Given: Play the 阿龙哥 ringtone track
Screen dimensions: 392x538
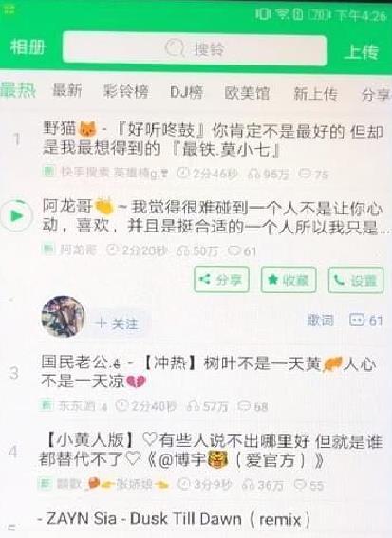Looking at the screenshot, I should (x=16, y=215).
